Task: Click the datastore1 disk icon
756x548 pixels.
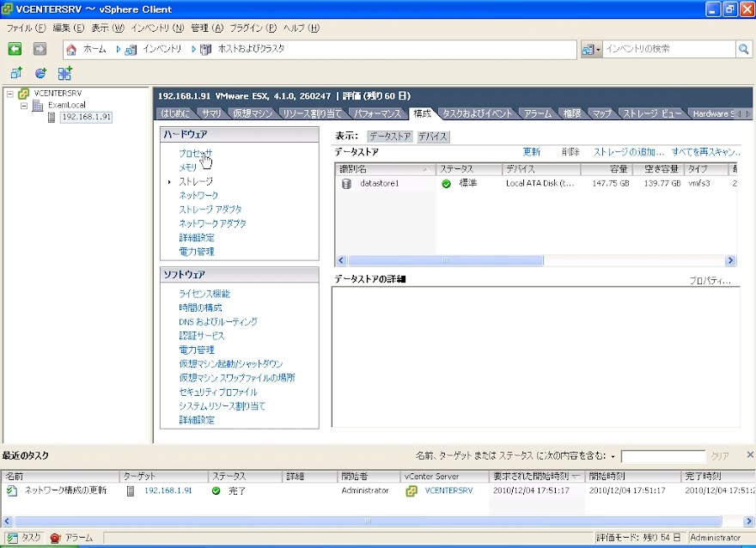Action: pos(346,184)
